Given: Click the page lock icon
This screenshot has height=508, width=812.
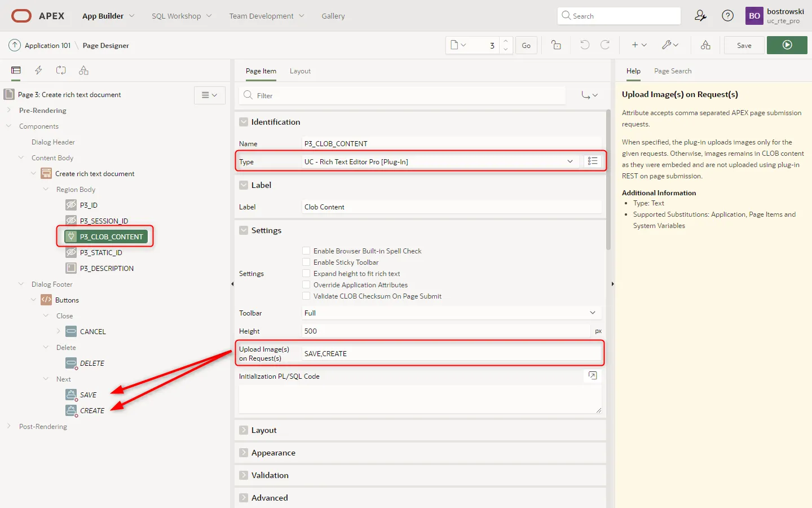Looking at the screenshot, I should [x=556, y=45].
